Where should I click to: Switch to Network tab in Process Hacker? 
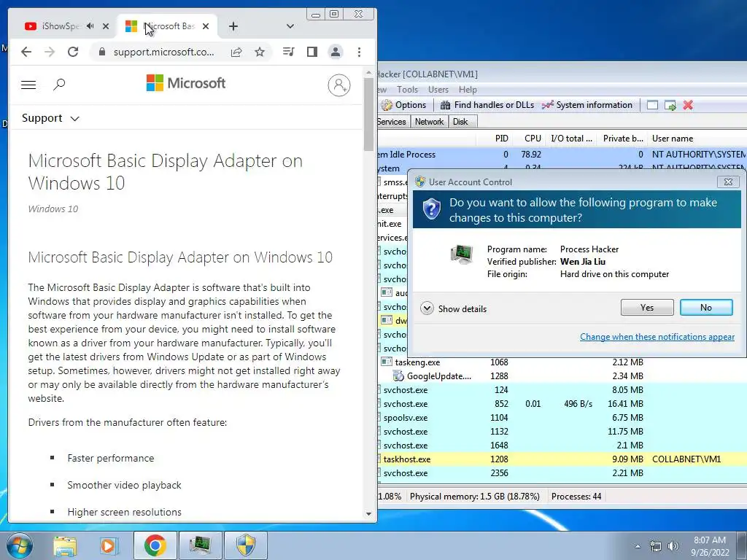pyautogui.click(x=429, y=122)
